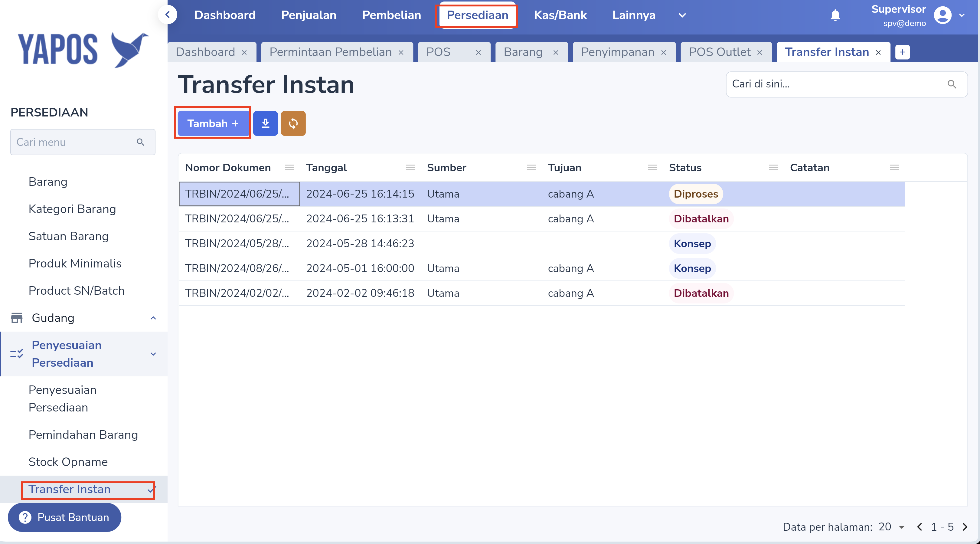Image resolution: width=980 pixels, height=544 pixels.
Task: Click the orange refresh sync icon
Action: [293, 123]
